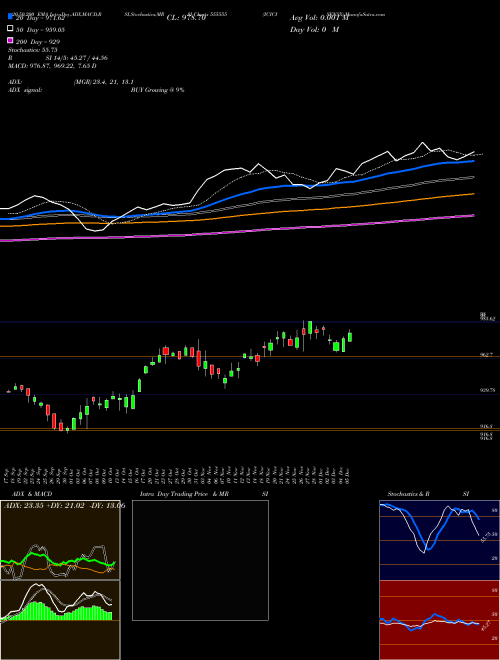Open the blue Stochastics panel chart
Viewport: 500px width, 660px height.
tap(439, 540)
